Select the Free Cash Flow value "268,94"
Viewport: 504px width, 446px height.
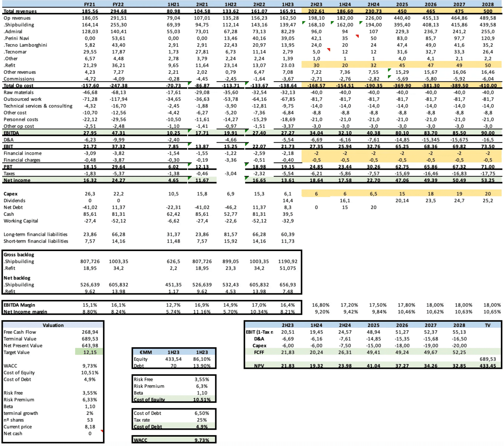pyautogui.click(x=90, y=332)
